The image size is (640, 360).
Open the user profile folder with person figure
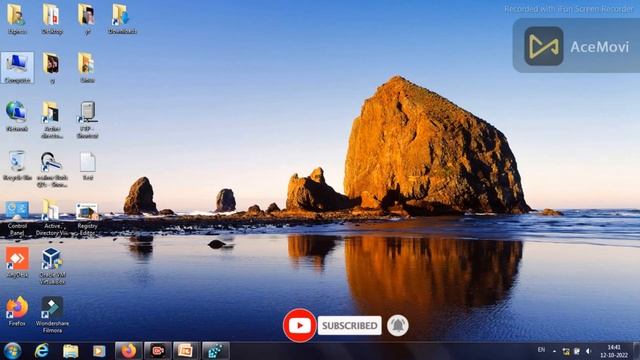pyautogui.click(x=17, y=19)
